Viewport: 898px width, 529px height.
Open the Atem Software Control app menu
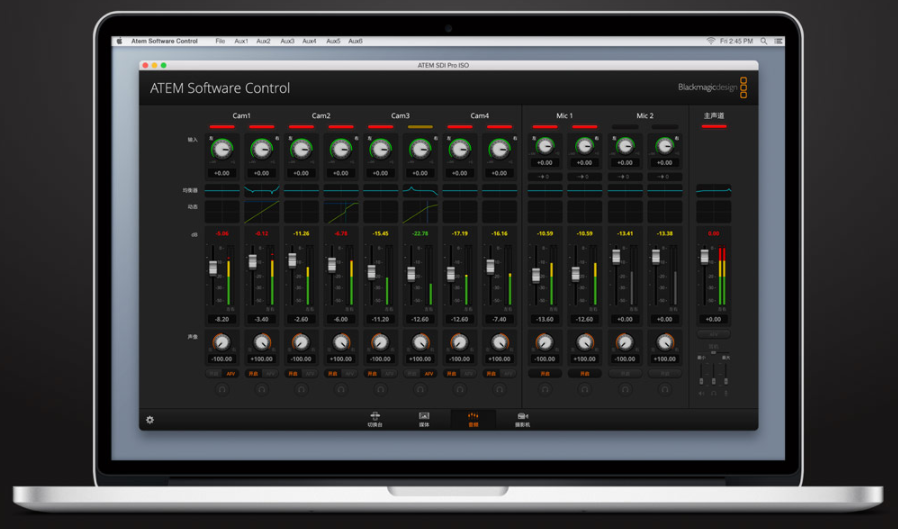pos(164,41)
